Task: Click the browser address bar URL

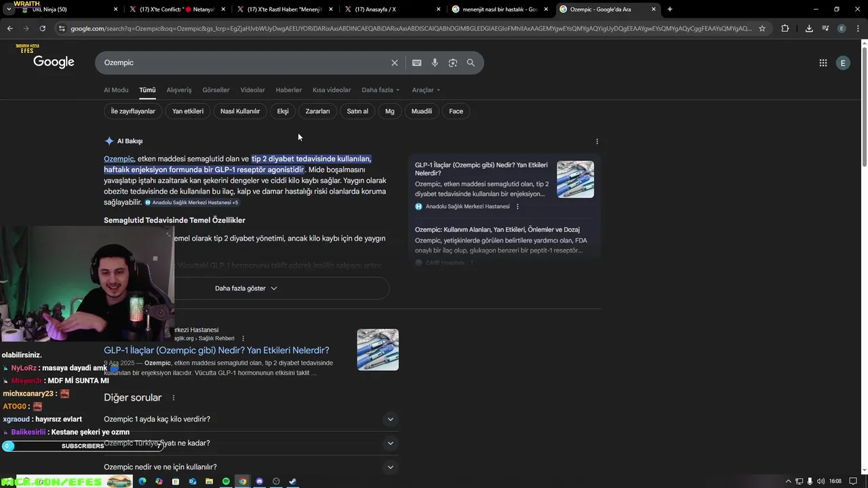Action: pyautogui.click(x=410, y=28)
